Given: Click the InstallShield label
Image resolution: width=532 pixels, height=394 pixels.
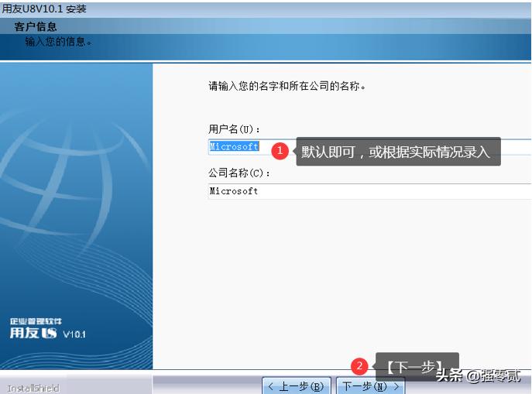Looking at the screenshot, I should 33,388.
